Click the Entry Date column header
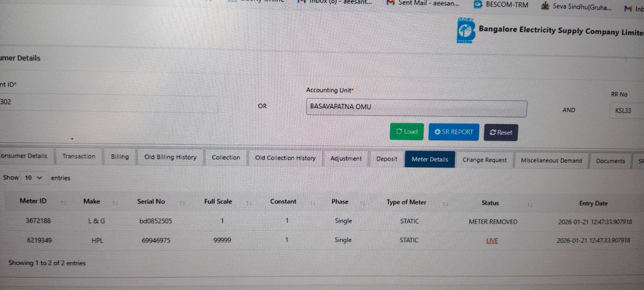Image resolution: width=644 pixels, height=290 pixels. (593, 203)
